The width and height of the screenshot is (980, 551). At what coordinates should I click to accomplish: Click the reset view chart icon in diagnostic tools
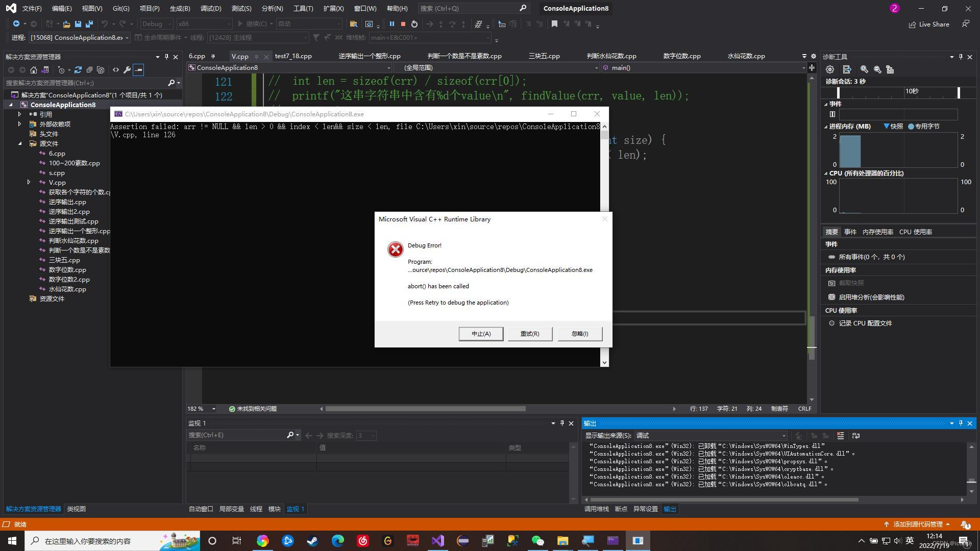(x=890, y=69)
